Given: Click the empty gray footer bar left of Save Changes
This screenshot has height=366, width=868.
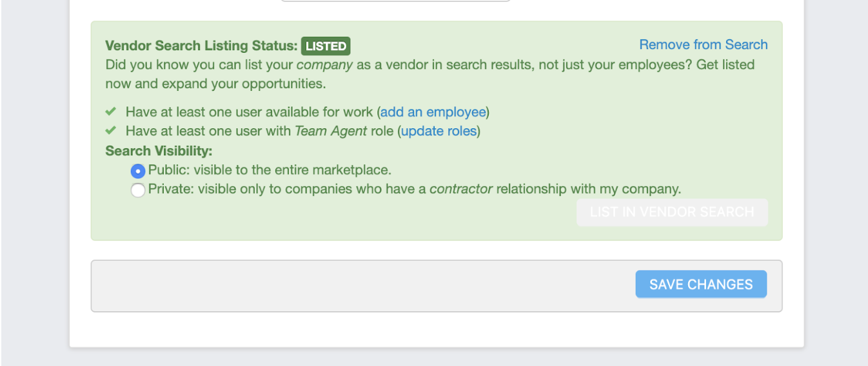Looking at the screenshot, I should tap(361, 285).
